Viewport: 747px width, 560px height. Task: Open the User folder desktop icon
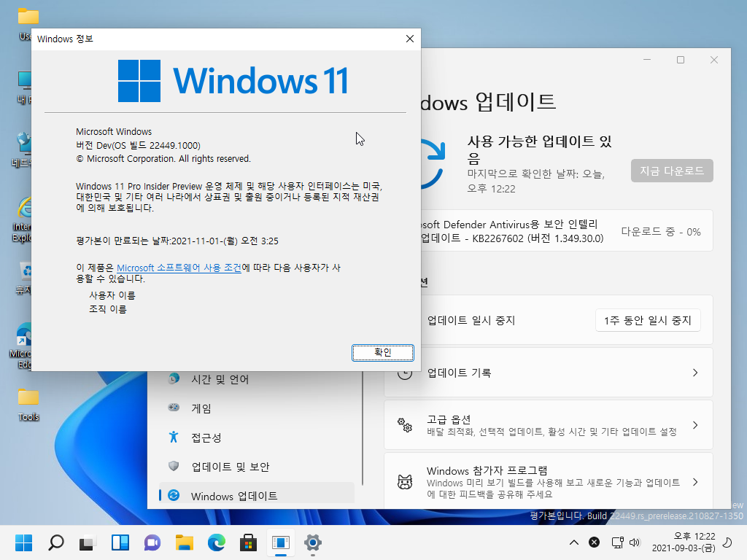point(26,25)
